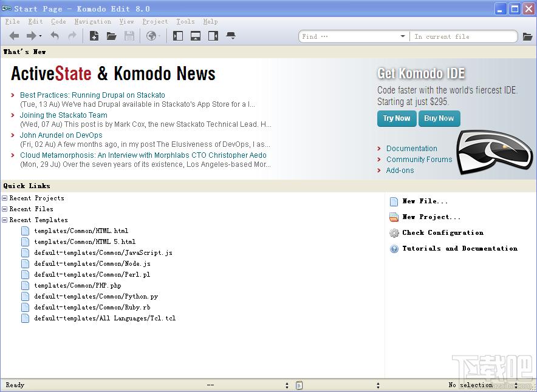Select default-templates/Common/Node.js entry
This screenshot has height=392, width=537.
click(x=92, y=264)
